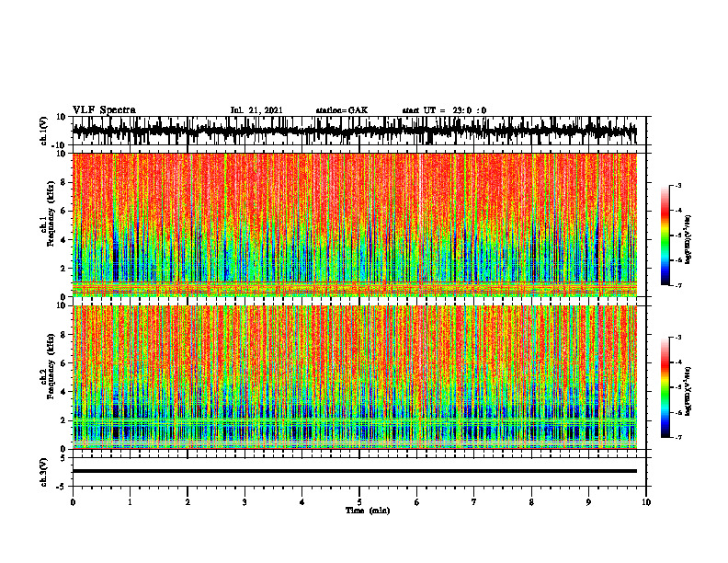
Task: Click the '-3' label on ch.1 color bar
Action: [x=678, y=186]
